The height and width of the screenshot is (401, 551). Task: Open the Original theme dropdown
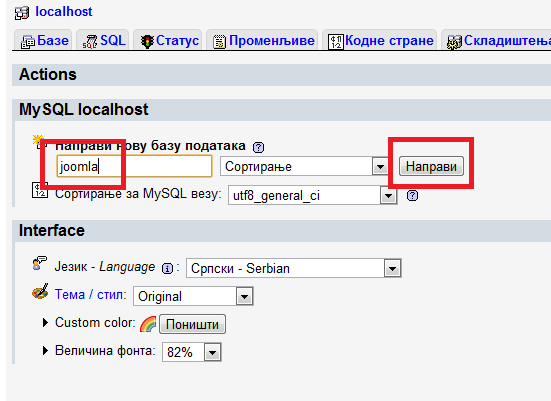click(193, 296)
